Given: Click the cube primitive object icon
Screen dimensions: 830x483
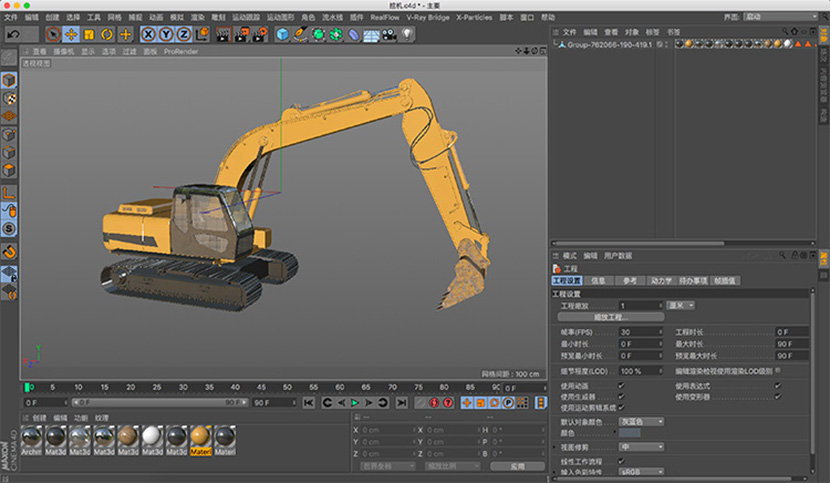Looking at the screenshot, I should tap(282, 35).
